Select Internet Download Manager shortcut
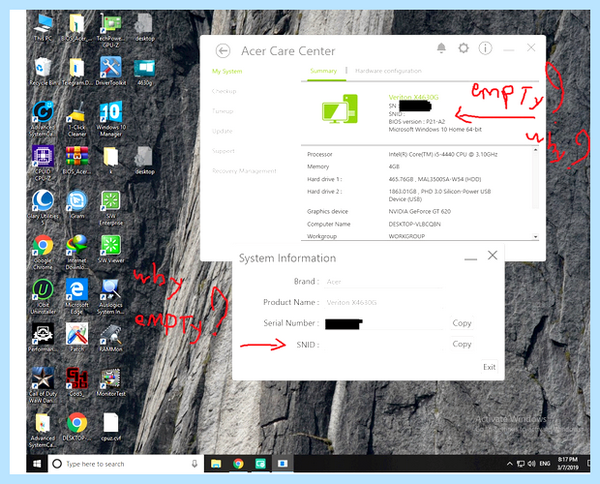The width and height of the screenshot is (600, 484). 77,252
